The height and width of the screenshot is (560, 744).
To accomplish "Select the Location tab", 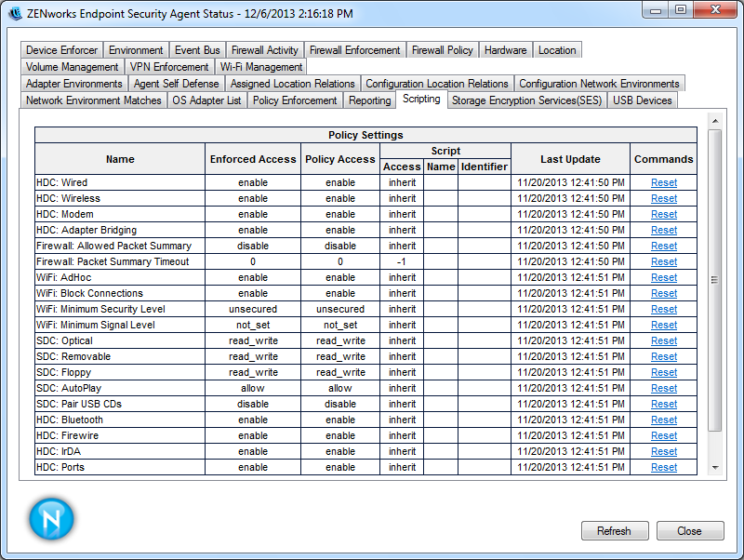I will [x=557, y=50].
